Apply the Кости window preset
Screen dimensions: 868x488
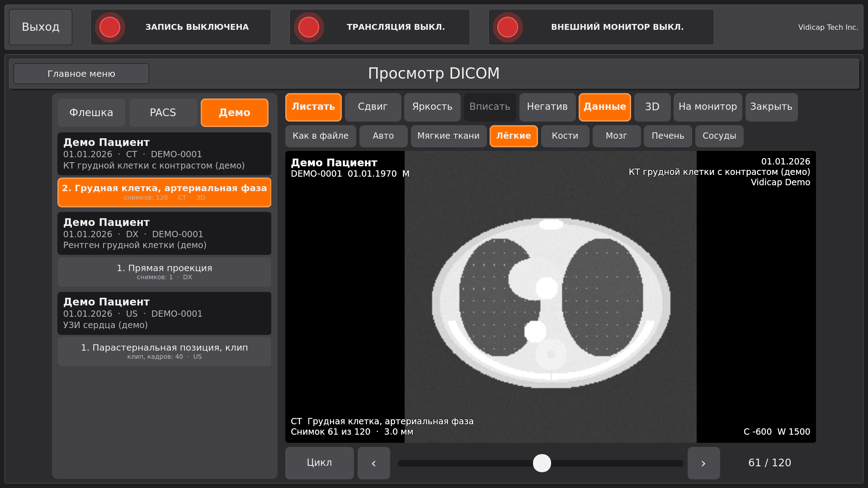[565, 136]
